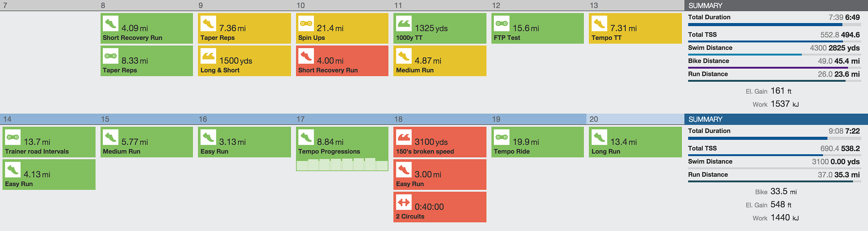Open the Long Run 13.4 mi workout
868x231 pixels.
[635, 142]
